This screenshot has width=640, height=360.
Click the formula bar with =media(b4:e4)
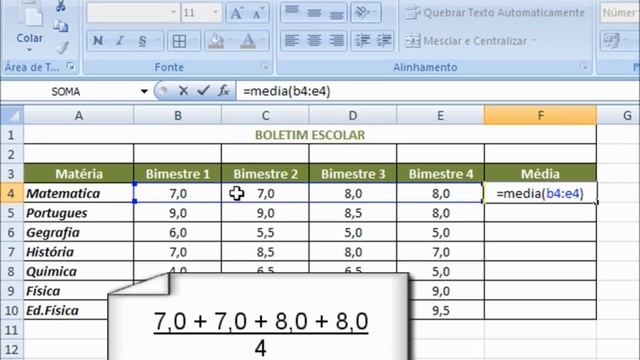438,91
